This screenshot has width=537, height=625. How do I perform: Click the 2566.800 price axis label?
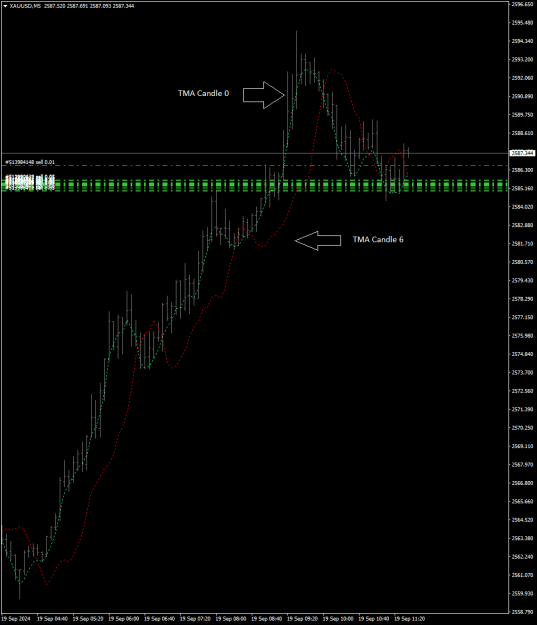point(523,483)
